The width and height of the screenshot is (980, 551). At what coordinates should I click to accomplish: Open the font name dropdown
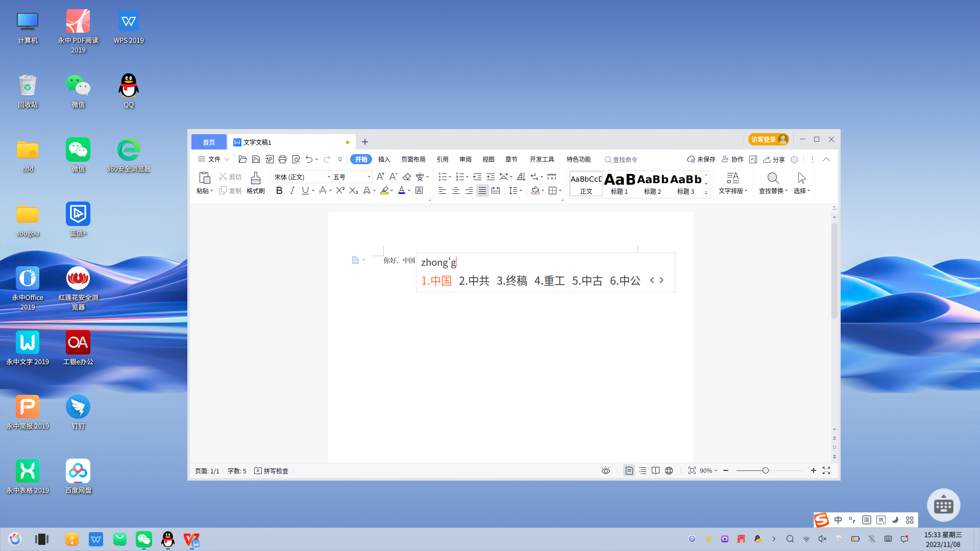pos(329,177)
